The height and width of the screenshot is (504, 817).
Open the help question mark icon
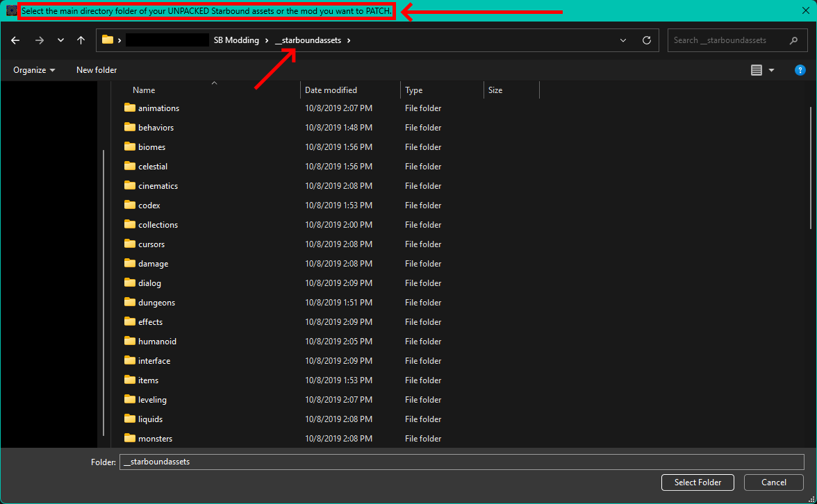(x=800, y=69)
